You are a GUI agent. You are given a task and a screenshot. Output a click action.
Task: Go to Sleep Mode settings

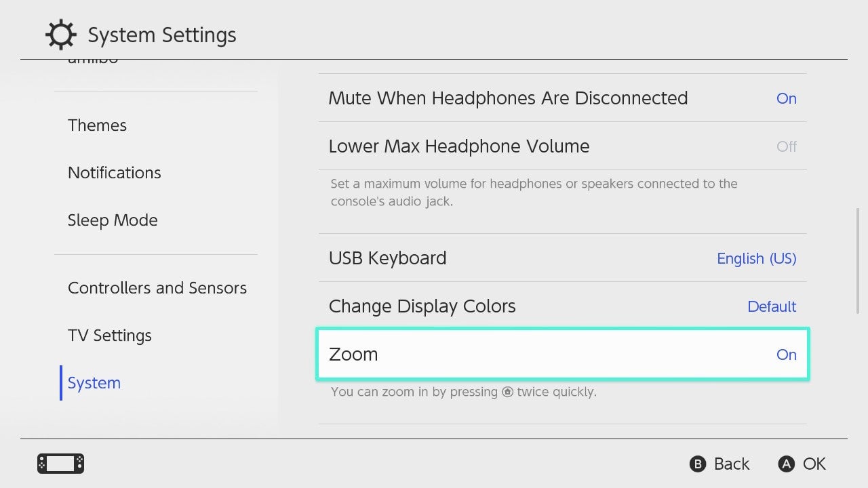click(x=113, y=220)
